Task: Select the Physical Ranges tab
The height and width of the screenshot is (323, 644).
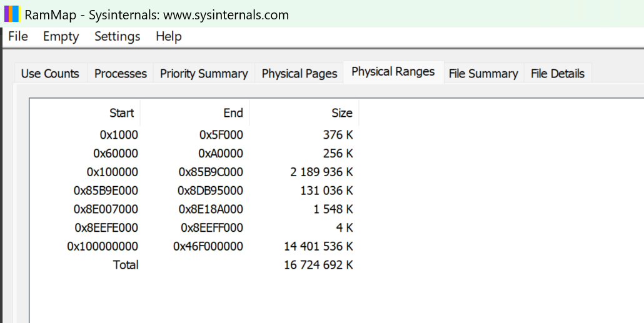Action: click(x=393, y=72)
